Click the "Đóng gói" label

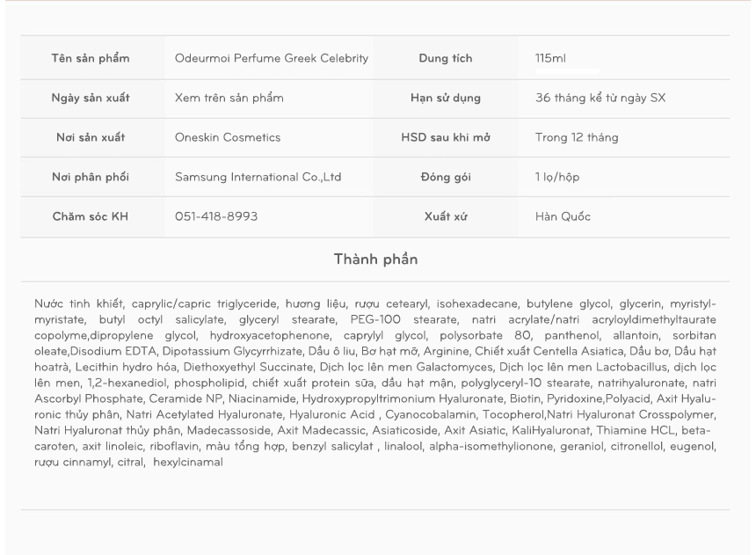coord(445,178)
